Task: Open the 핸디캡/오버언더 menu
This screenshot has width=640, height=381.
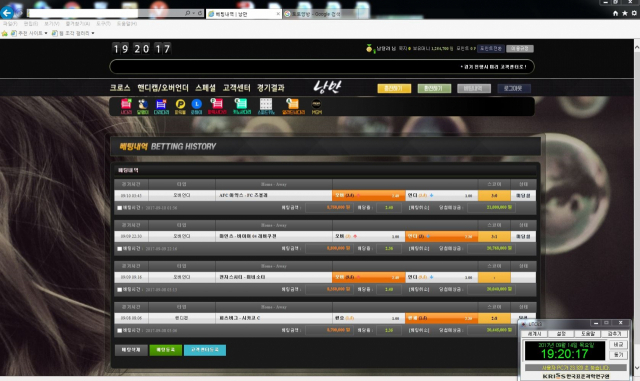Action: pyautogui.click(x=163, y=88)
